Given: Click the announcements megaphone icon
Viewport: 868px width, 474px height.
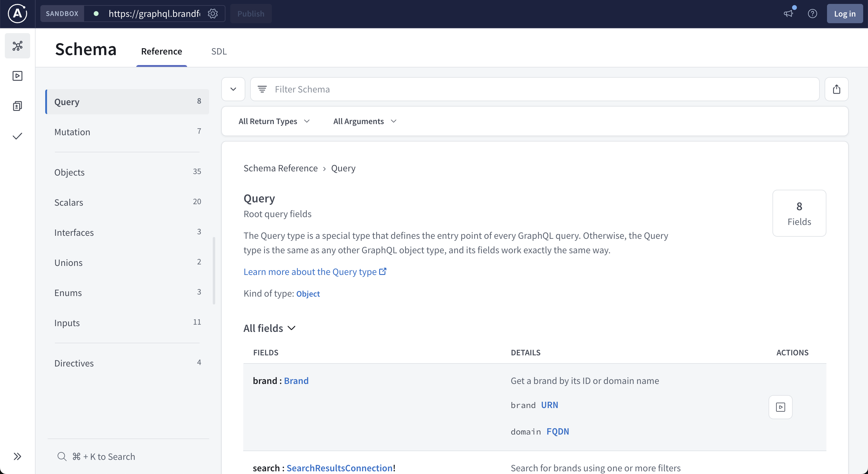Looking at the screenshot, I should coord(788,14).
